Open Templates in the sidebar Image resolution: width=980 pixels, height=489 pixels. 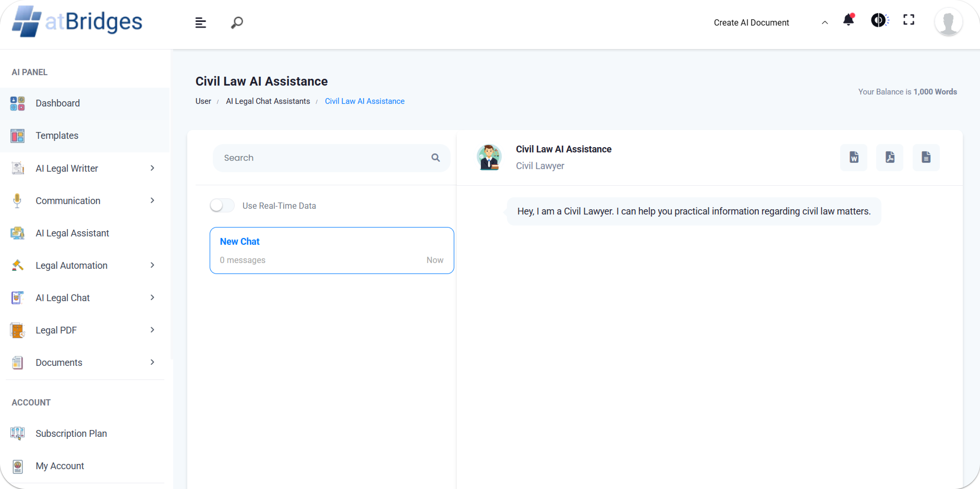pyautogui.click(x=57, y=135)
